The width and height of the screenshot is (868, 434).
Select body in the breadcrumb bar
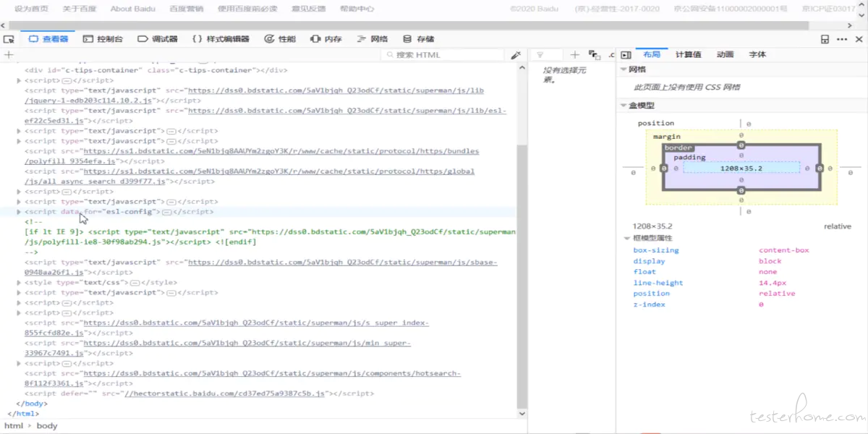(x=47, y=425)
